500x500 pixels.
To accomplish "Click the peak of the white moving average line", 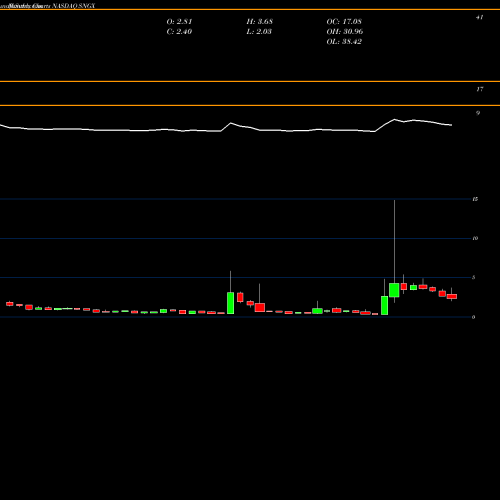I will coord(395,119).
